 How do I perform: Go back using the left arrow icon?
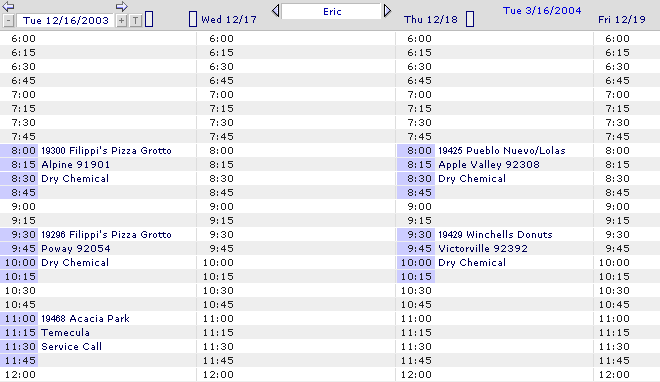coord(8,6)
